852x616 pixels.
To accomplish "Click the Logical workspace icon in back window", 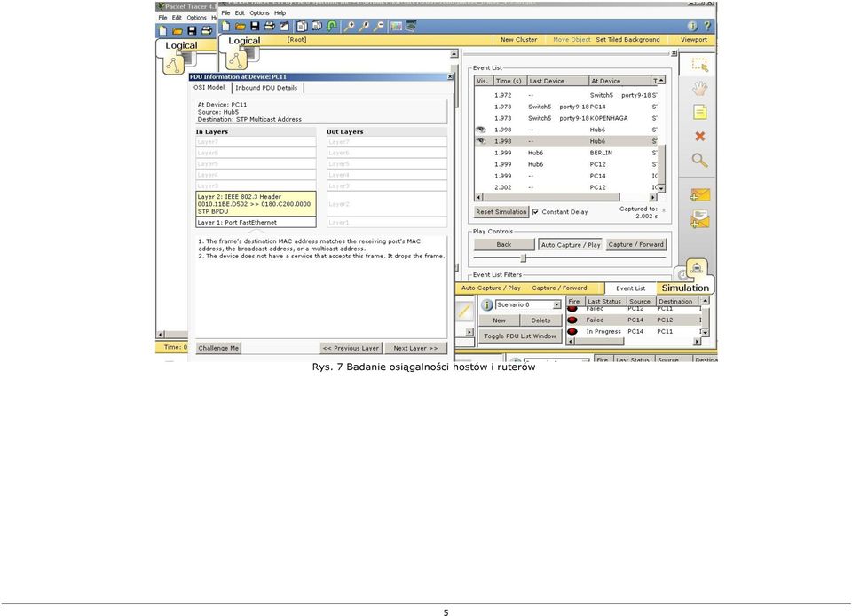I will [174, 64].
